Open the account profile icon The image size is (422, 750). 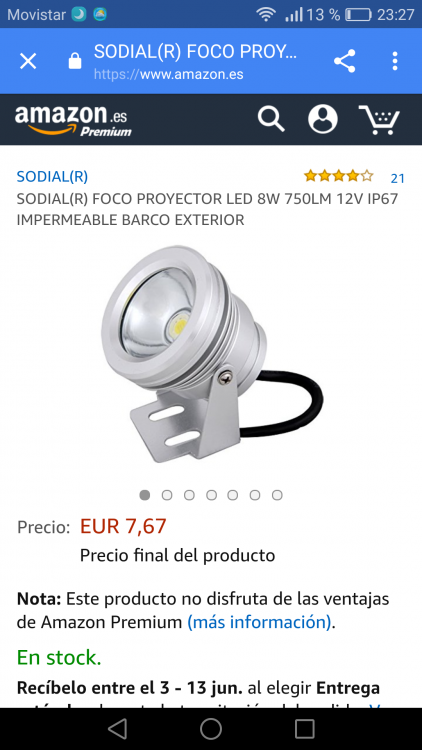coord(323,119)
